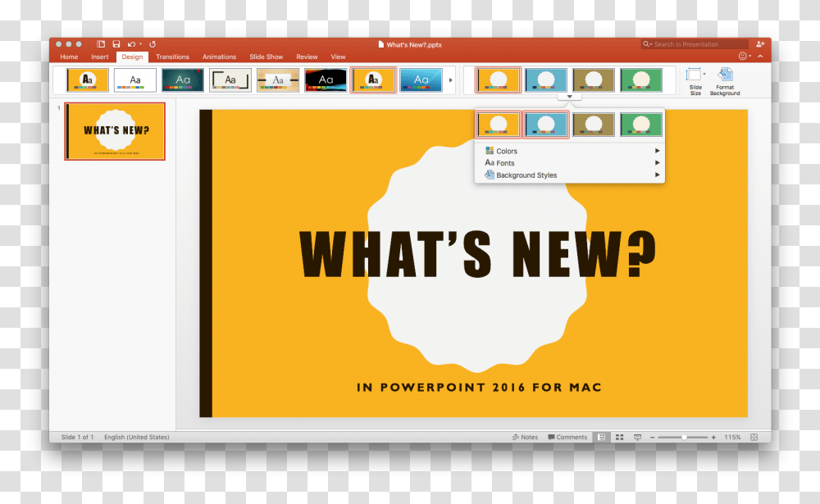Viewport: 820px width, 504px height.
Task: Choose the green variant in the dropdown panel
Action: tap(641, 125)
